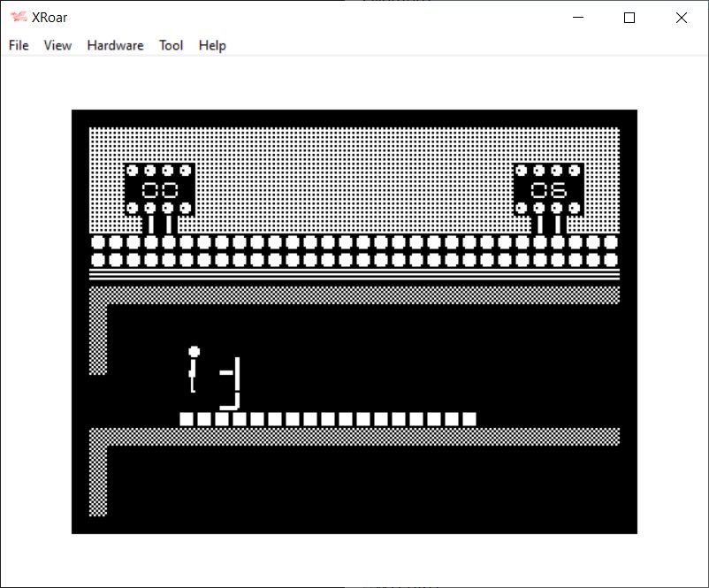709x588 pixels.
Task: Open the File menu
Action: coord(19,45)
